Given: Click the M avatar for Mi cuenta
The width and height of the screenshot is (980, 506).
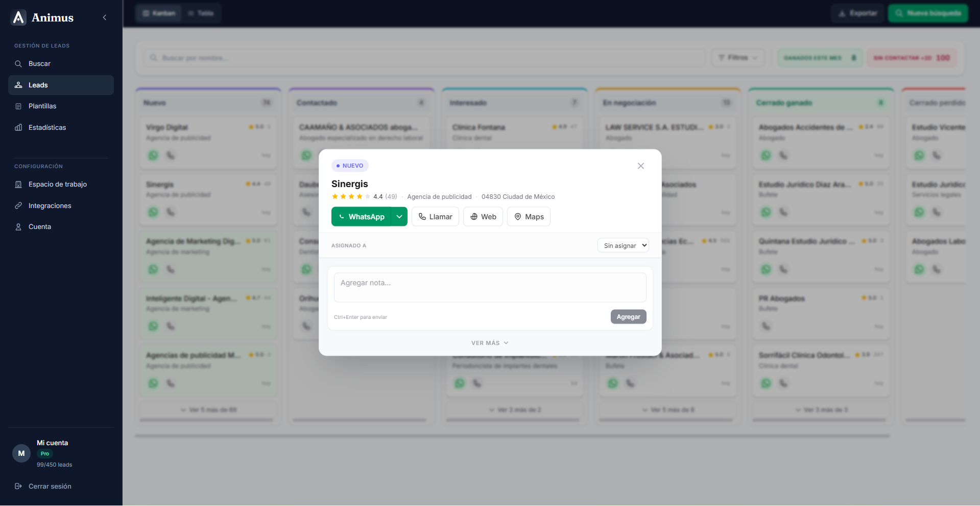Looking at the screenshot, I should click(x=21, y=453).
